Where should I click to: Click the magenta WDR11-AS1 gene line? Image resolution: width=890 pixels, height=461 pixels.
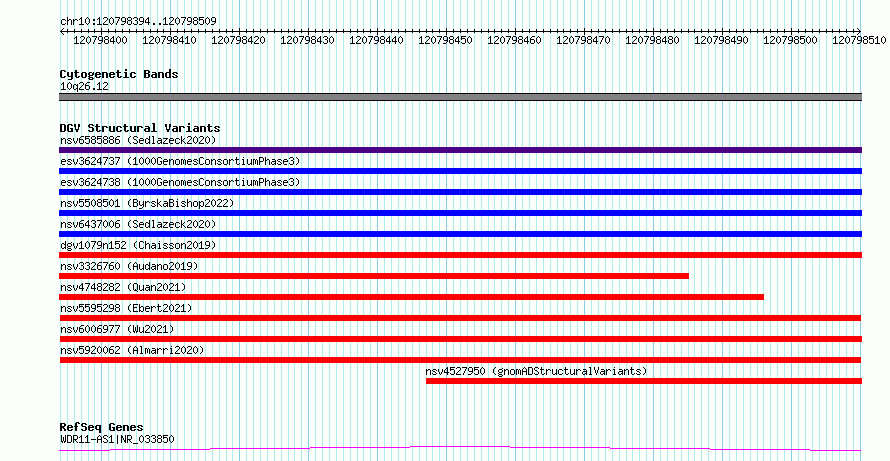[460, 449]
